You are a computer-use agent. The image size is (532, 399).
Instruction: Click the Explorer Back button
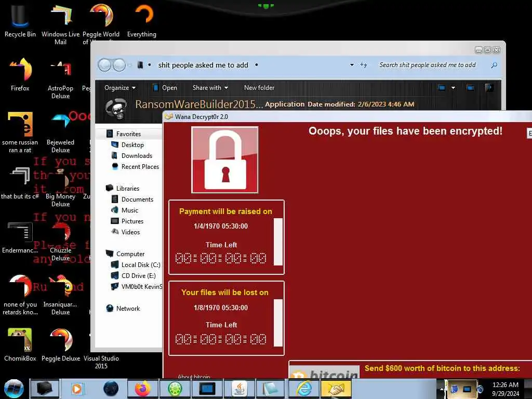coord(105,65)
